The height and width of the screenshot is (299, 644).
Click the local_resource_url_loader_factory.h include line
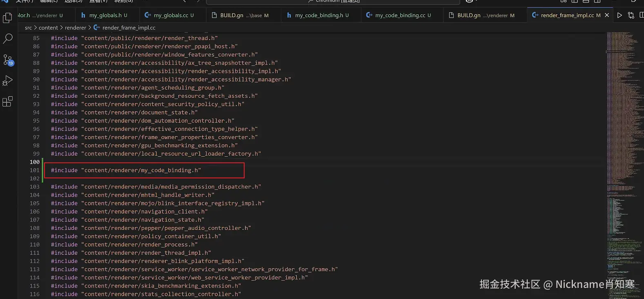tap(156, 154)
